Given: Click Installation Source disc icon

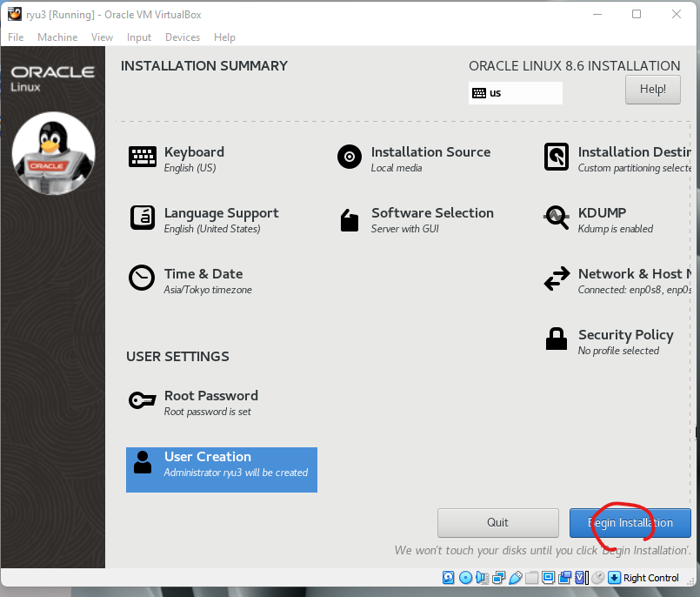Looking at the screenshot, I should (350, 157).
